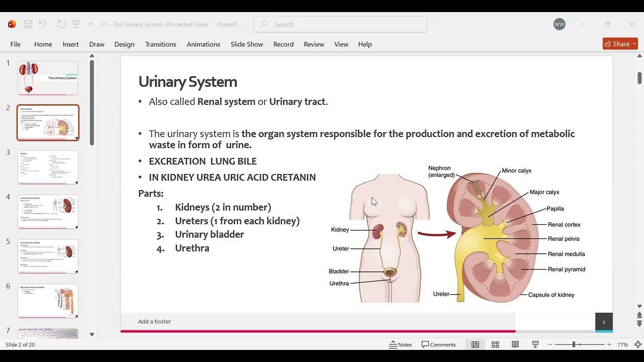
Task: Switch to Reading View icon
Action: (x=515, y=344)
